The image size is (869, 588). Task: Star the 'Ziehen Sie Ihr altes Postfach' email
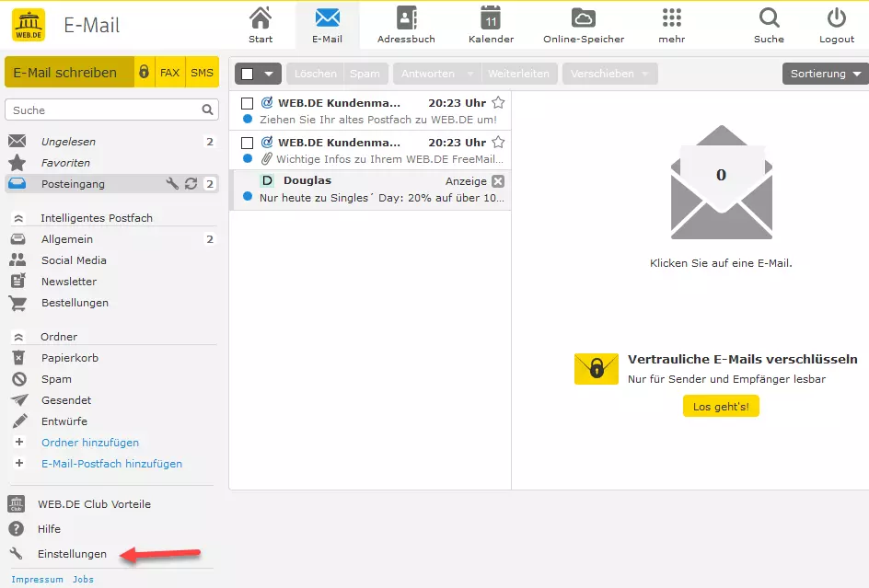point(498,102)
